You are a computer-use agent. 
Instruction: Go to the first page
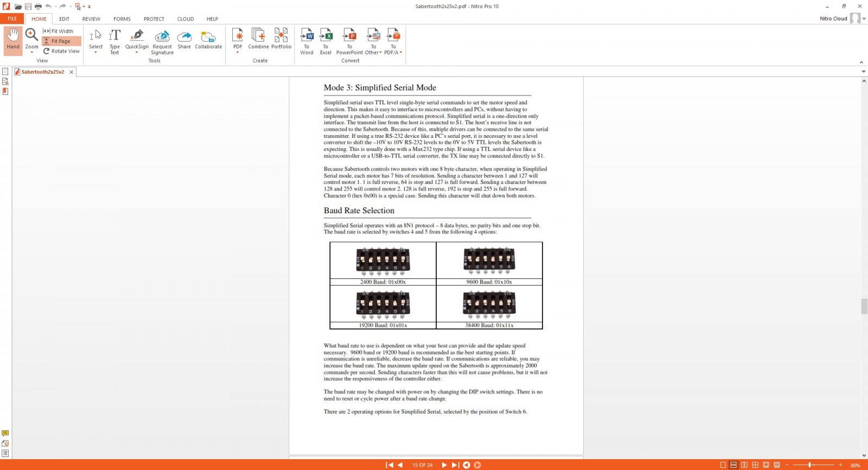389,465
